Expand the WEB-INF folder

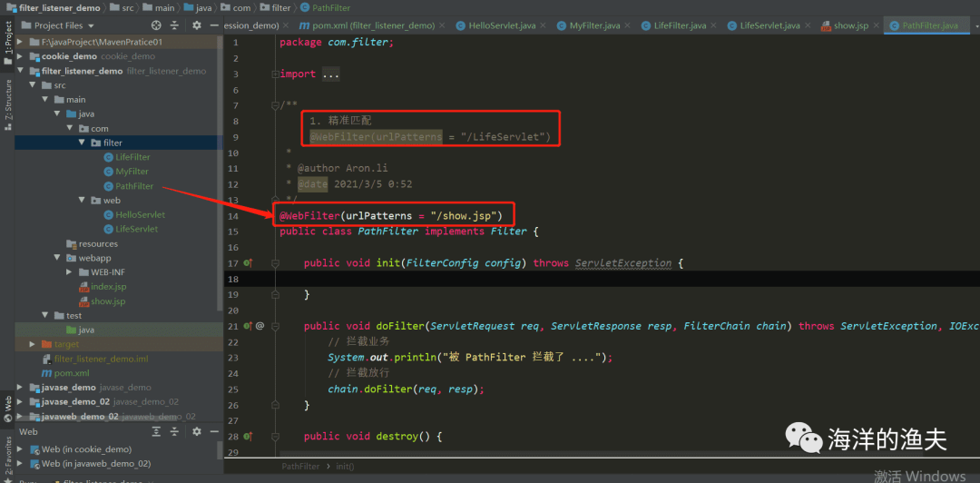click(x=69, y=272)
